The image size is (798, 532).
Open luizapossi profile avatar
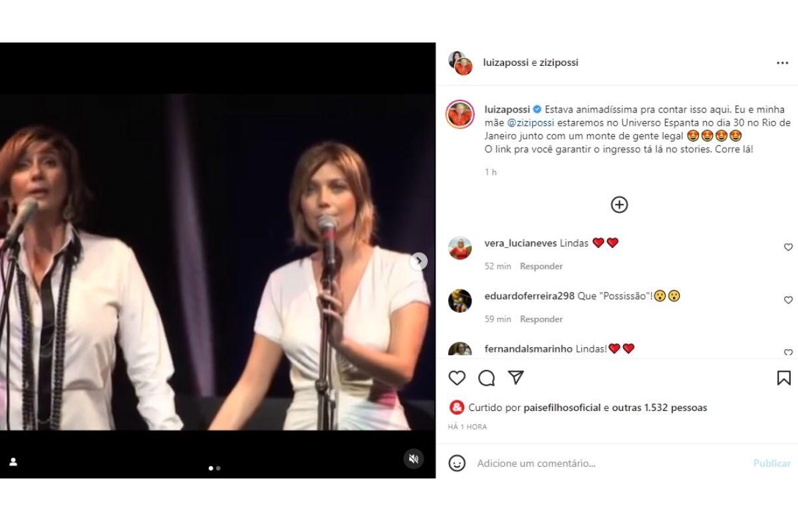460,114
